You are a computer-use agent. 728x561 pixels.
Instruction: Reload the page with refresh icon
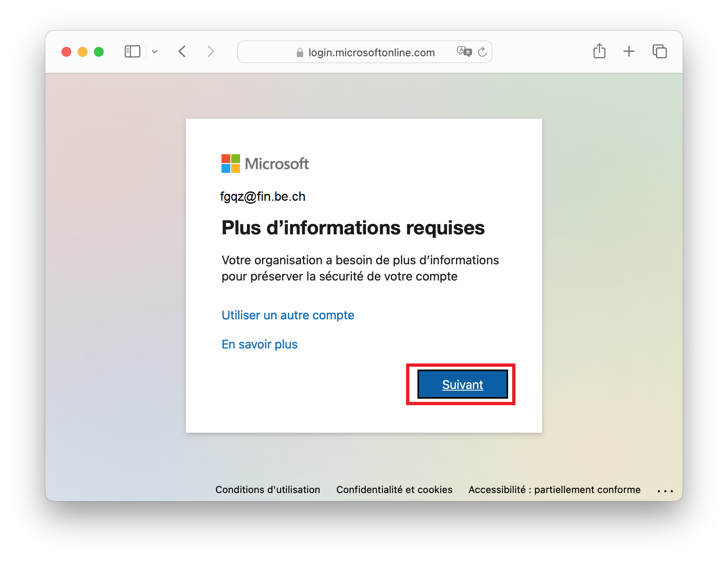[482, 52]
